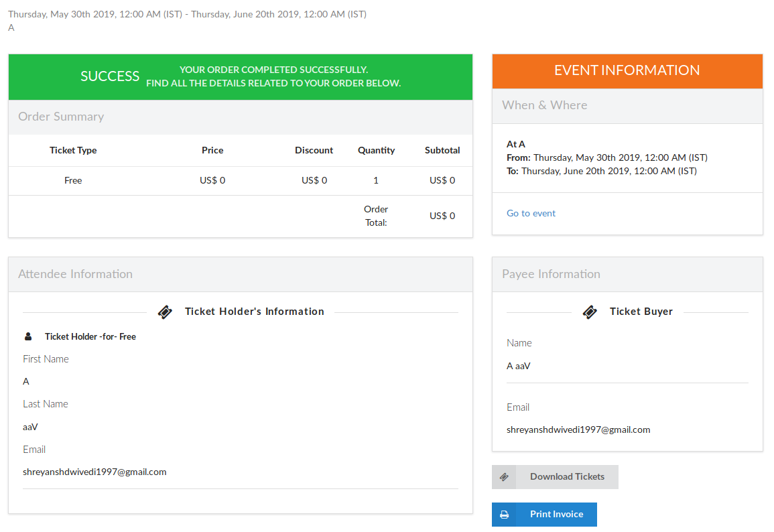Click the green SUCCESS confirmation banner
Image resolution: width=774 pixels, height=532 pixels.
coord(240,76)
